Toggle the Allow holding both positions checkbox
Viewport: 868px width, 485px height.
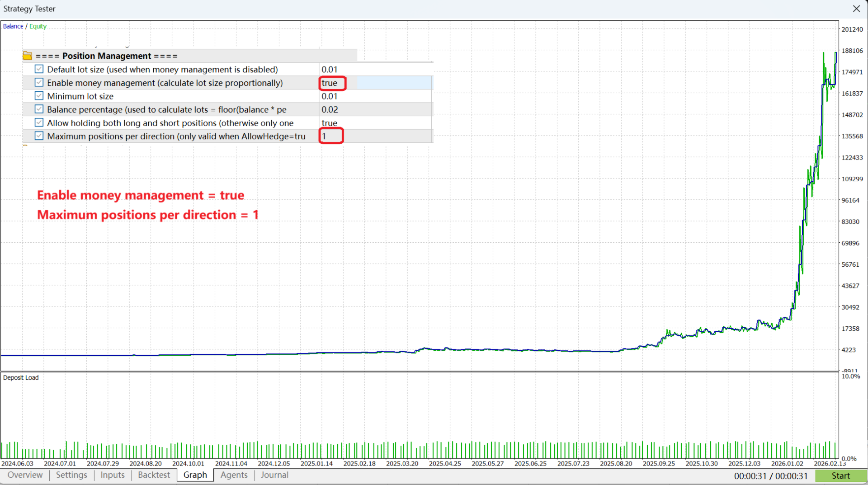(39, 122)
